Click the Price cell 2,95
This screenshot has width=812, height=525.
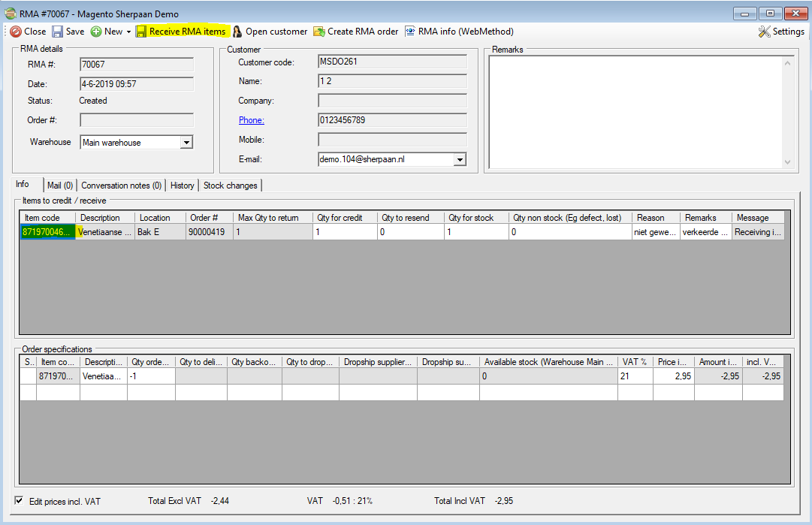674,376
